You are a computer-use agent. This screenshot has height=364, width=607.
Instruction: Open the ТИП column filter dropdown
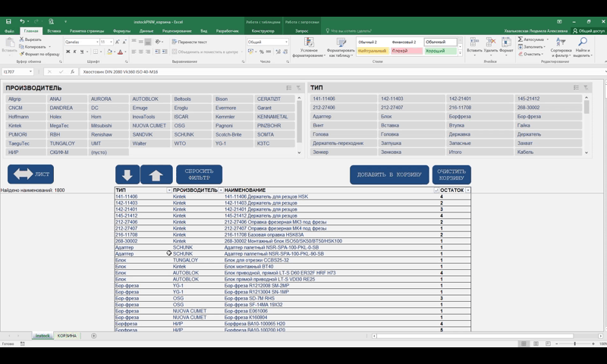pos(168,190)
